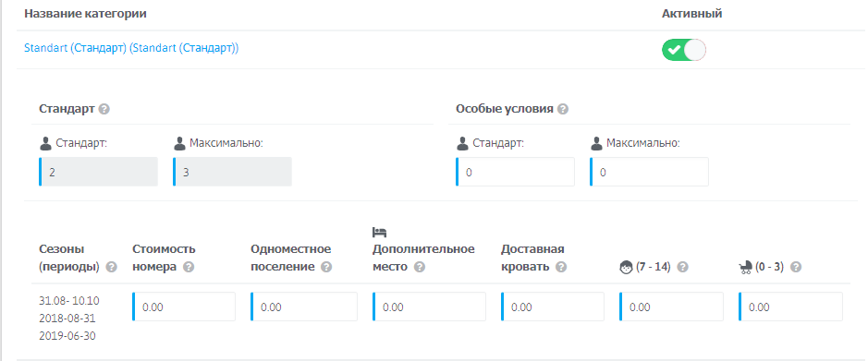Focus the Дополнительное место price field

[429, 307]
